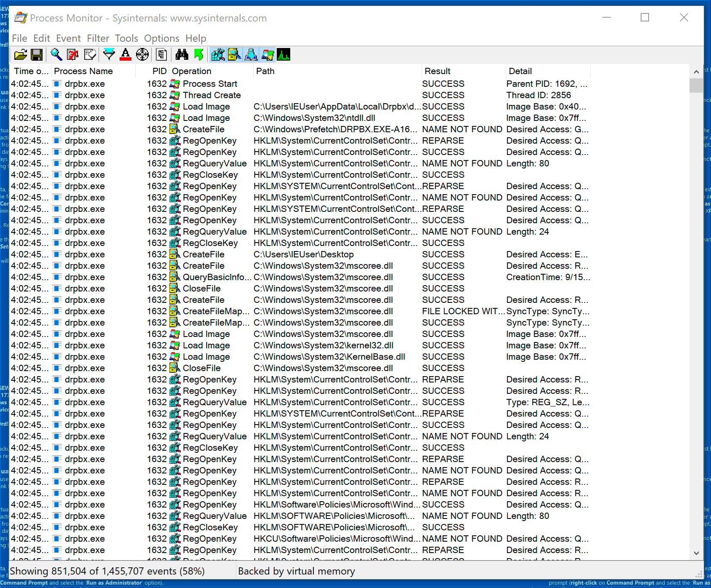Select the kernel32.dll Load Image row

(x=300, y=345)
